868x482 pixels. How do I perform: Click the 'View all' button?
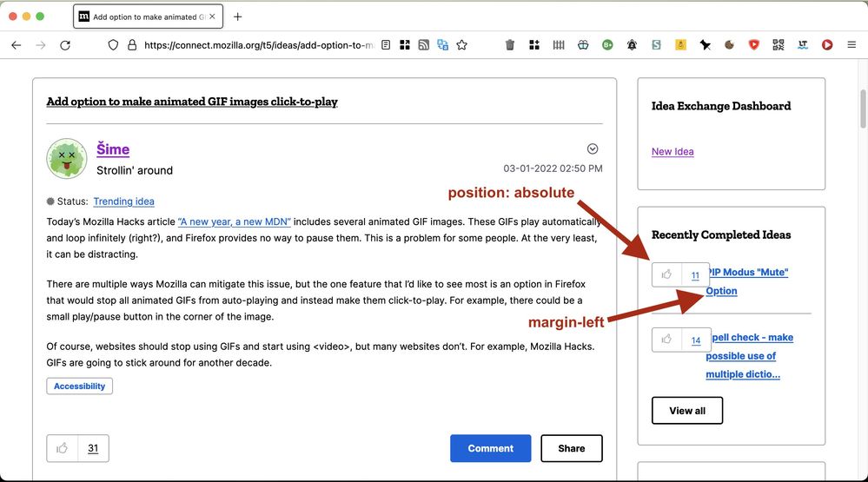(x=687, y=411)
